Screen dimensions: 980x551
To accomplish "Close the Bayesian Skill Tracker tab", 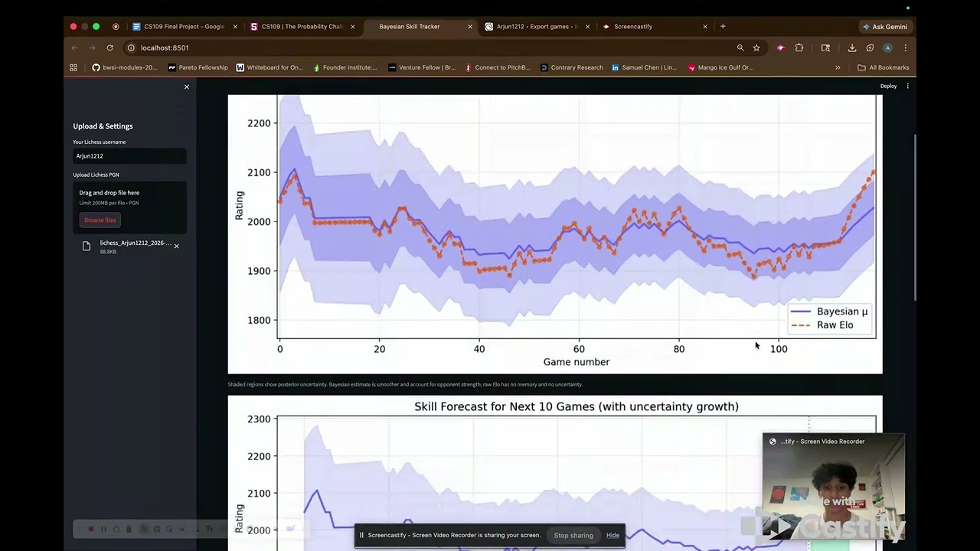I will (470, 26).
